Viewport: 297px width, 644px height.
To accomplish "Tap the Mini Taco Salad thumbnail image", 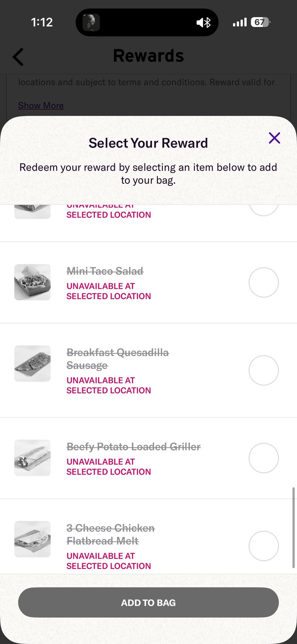I will pos(32,282).
